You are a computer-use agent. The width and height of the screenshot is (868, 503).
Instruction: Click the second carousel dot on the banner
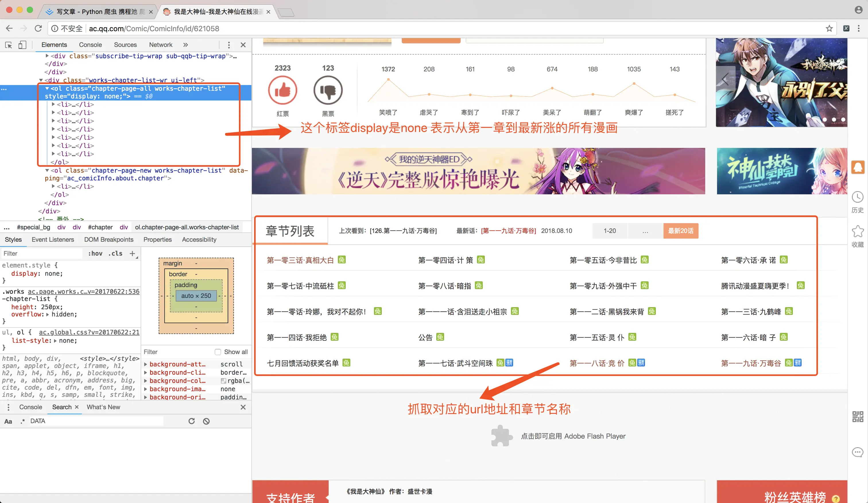[x=834, y=119]
